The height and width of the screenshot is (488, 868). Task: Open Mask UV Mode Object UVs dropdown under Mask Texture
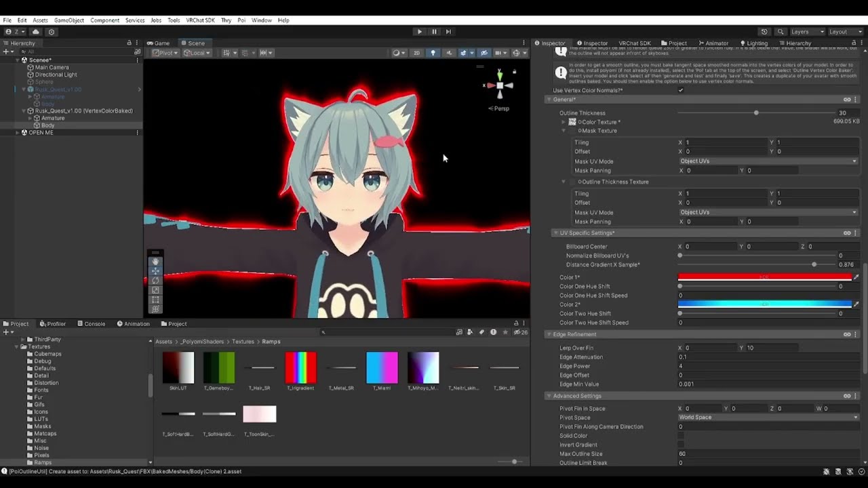(768, 161)
